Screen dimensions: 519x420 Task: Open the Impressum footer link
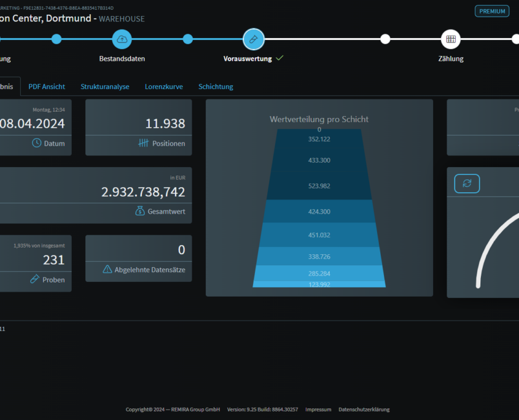click(318, 409)
